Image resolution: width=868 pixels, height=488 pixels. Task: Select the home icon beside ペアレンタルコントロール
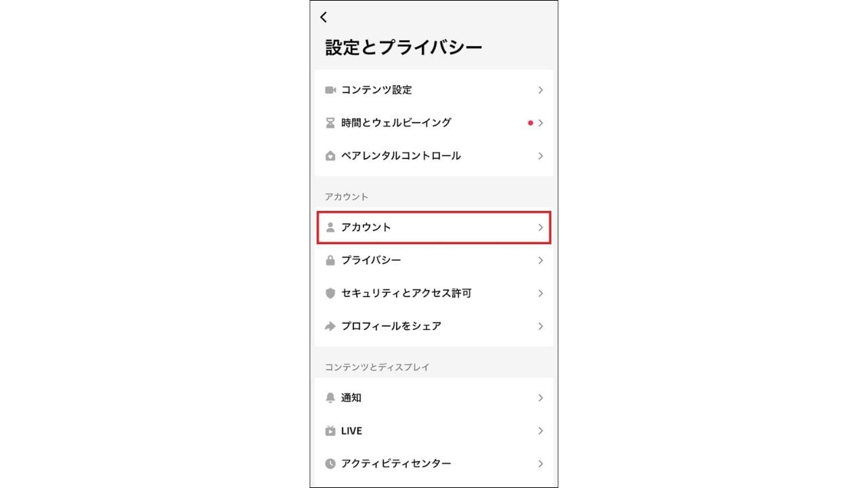coord(330,156)
